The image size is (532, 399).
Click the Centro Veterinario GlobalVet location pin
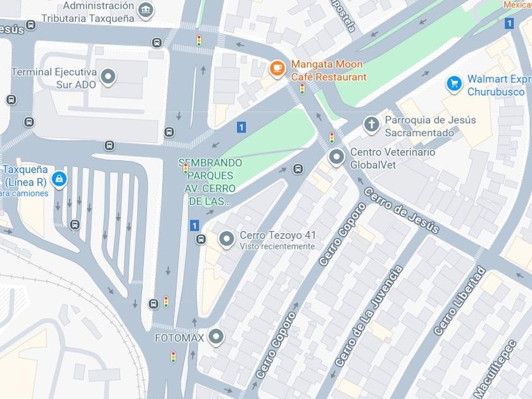click(x=336, y=158)
